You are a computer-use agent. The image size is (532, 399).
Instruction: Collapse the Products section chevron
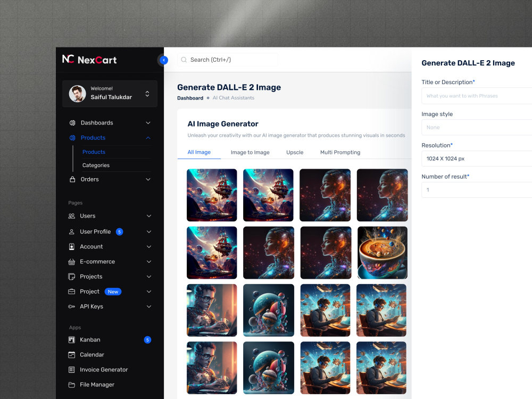tap(148, 138)
